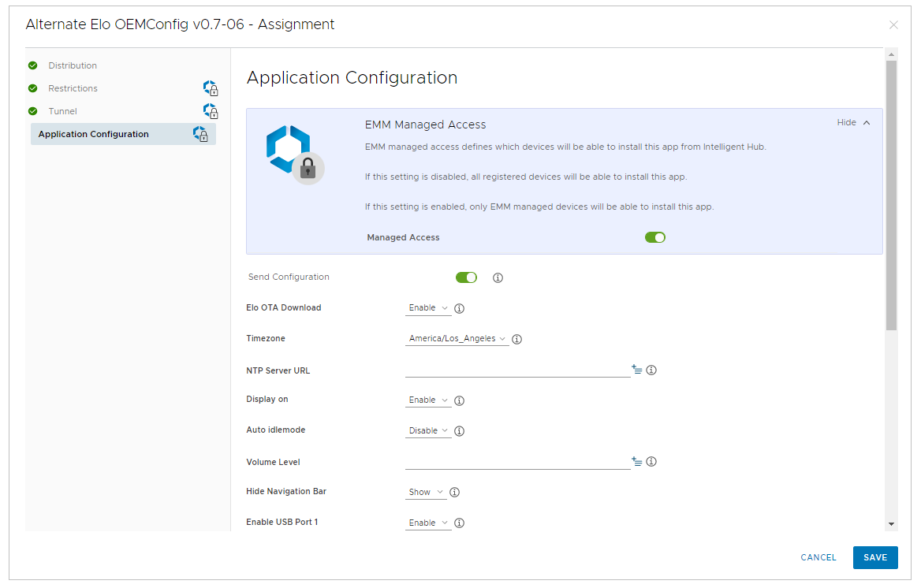This screenshot has height=588, width=921.
Task: Show info for Auto idlemode
Action: coord(460,431)
